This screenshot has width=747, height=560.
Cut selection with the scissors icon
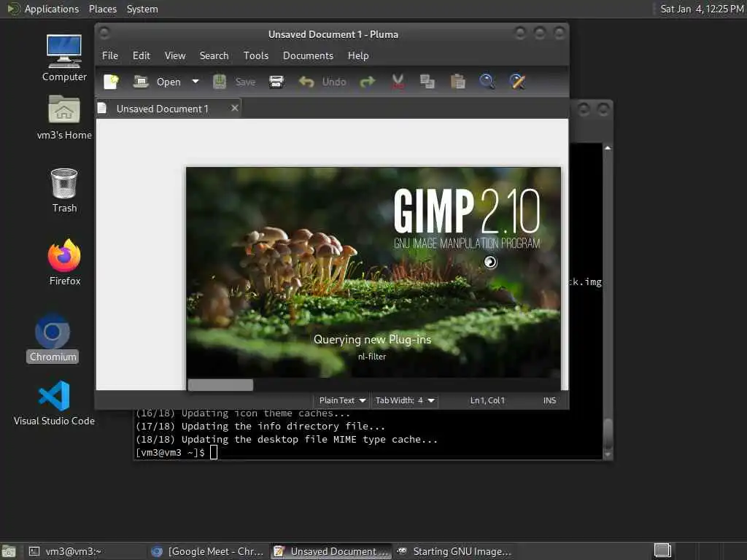click(x=398, y=82)
